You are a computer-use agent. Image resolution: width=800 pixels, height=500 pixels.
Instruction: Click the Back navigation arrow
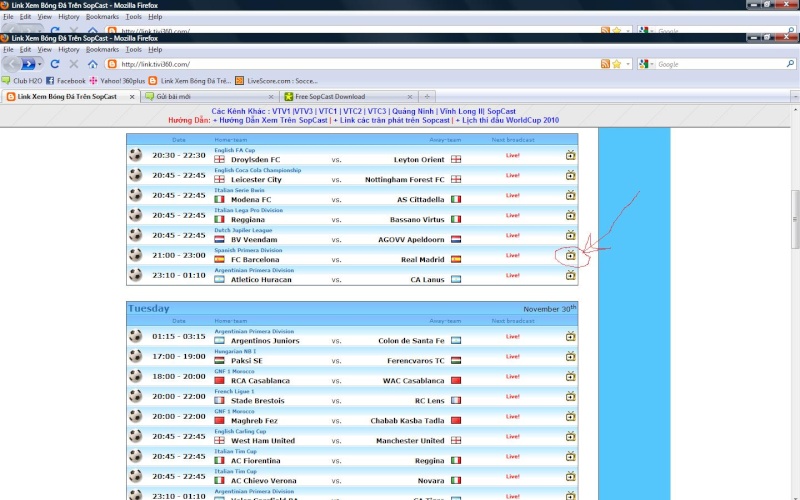12,64
